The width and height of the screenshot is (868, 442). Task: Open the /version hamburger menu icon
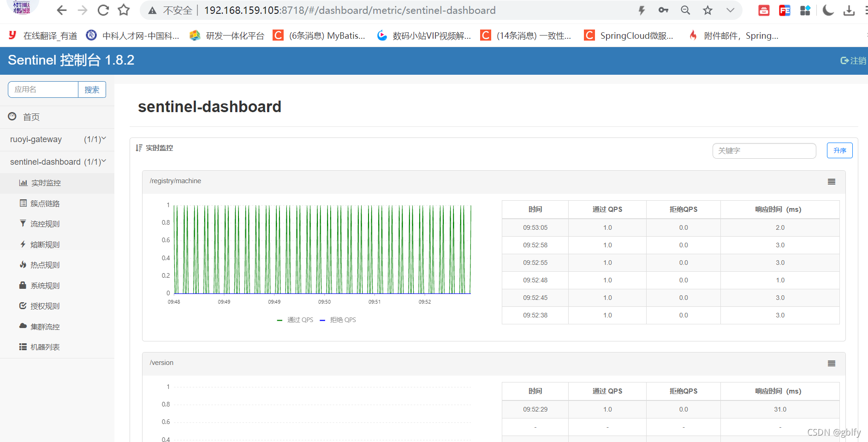point(832,364)
